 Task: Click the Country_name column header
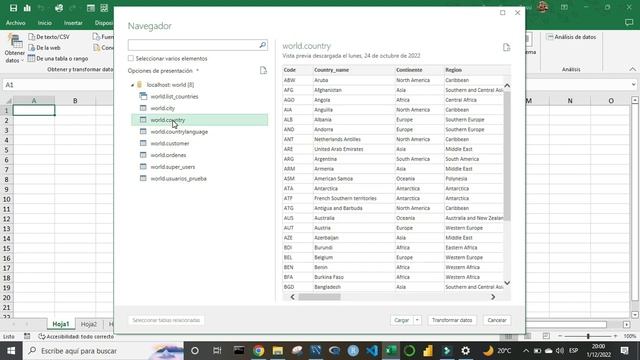point(353,70)
